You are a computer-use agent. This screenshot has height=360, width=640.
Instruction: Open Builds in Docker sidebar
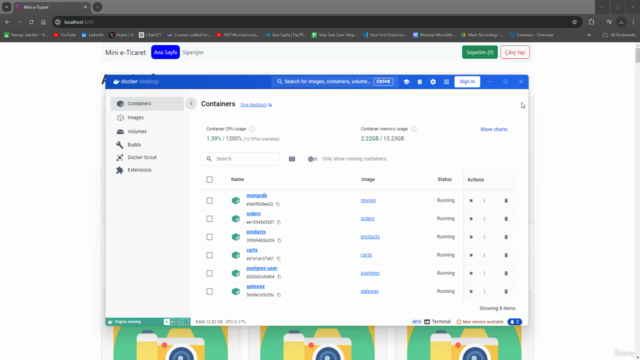point(147,145)
